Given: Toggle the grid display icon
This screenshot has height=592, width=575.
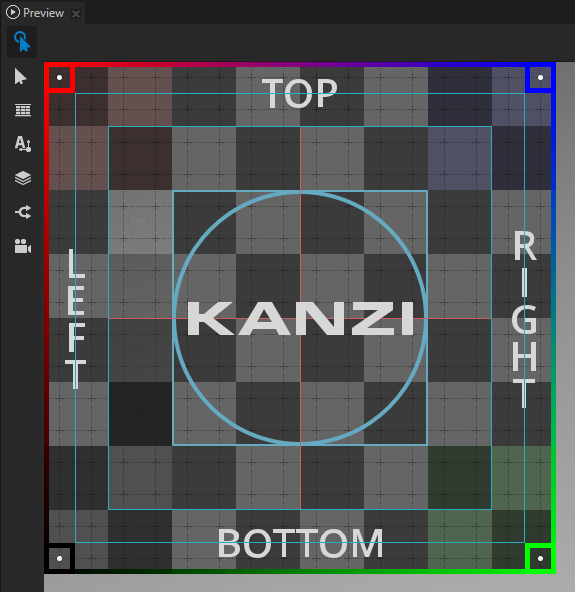Looking at the screenshot, I should pyautogui.click(x=23, y=110).
